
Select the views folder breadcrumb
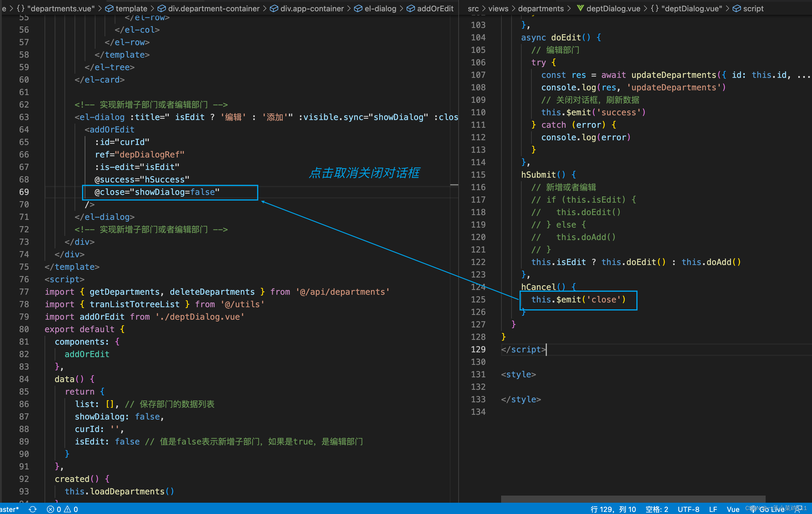[x=498, y=8]
